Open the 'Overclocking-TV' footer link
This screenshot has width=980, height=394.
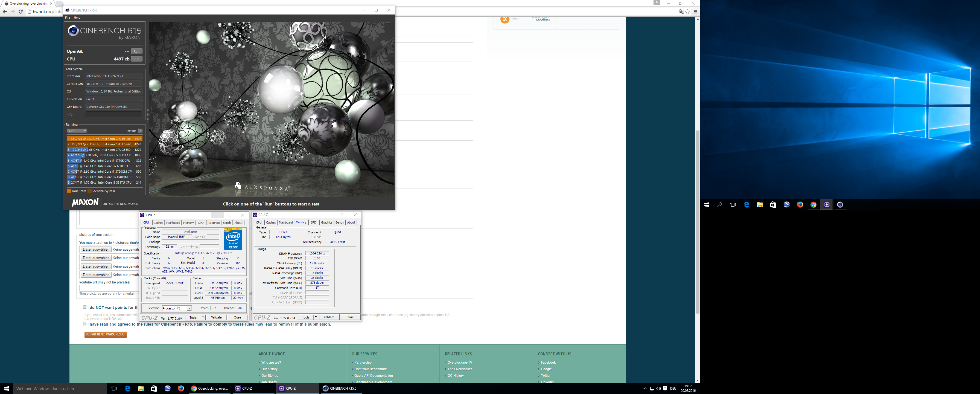tap(460, 363)
